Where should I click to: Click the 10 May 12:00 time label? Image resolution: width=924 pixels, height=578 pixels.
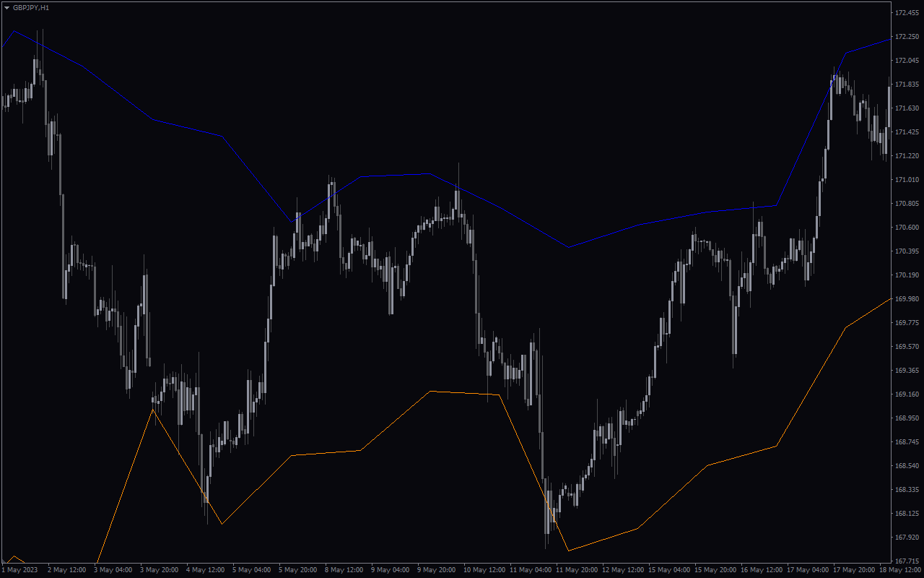click(x=484, y=570)
